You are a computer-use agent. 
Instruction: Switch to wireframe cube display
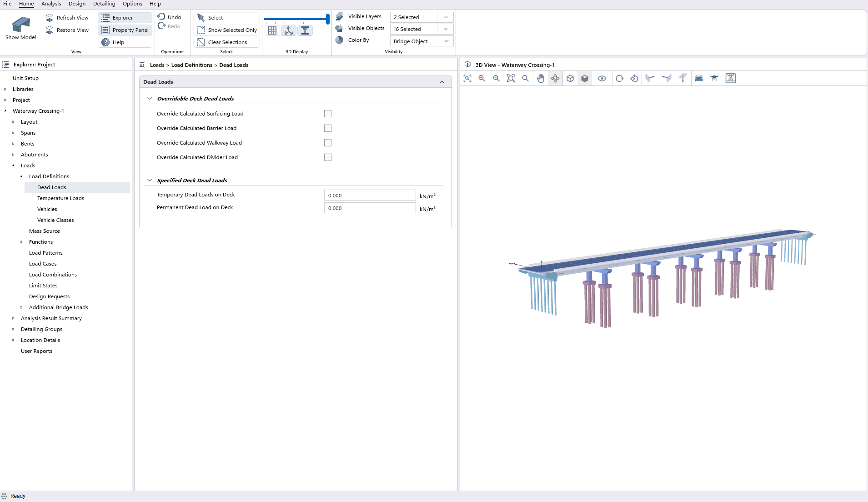point(570,78)
